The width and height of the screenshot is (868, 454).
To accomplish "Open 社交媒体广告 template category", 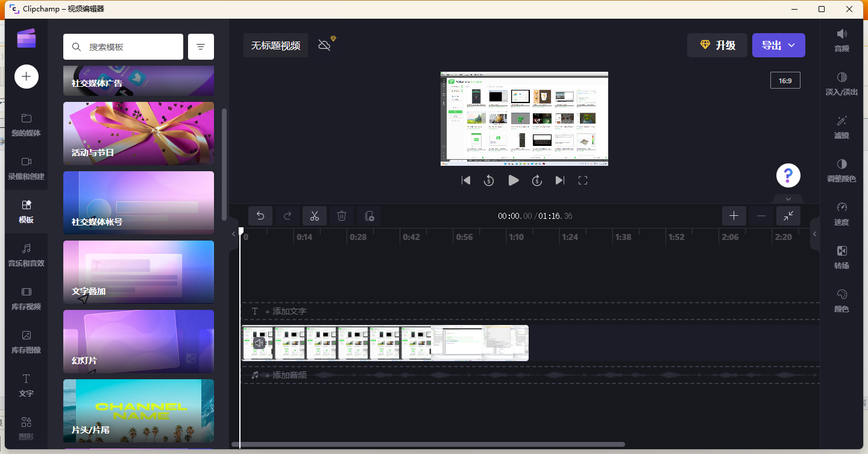I will [139, 81].
